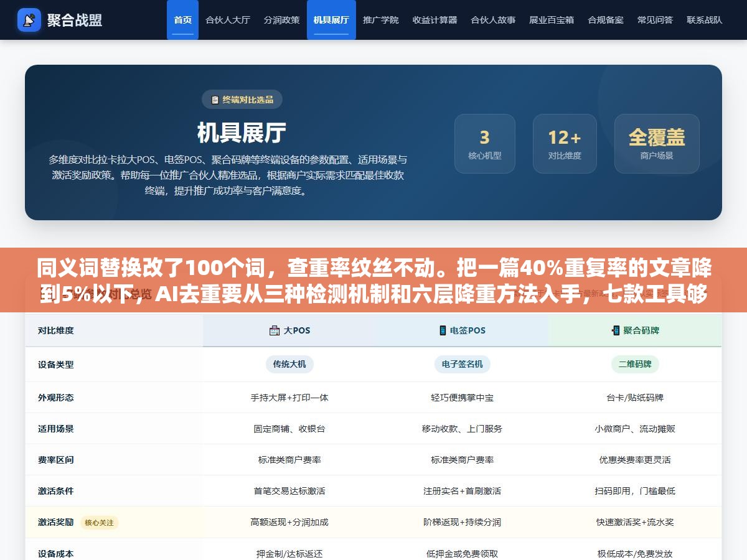Click the 扫码即用，门槛最低 cell

point(635,491)
